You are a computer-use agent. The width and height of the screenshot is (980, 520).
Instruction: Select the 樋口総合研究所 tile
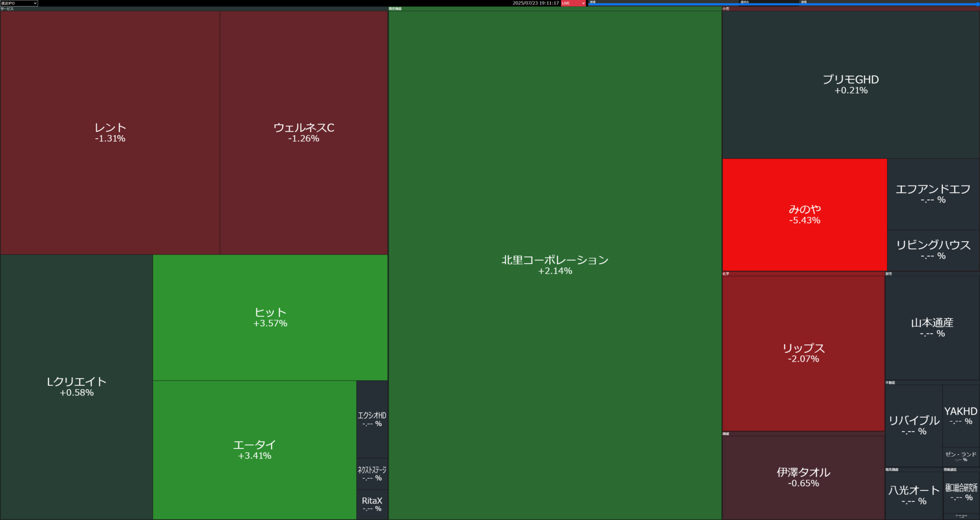[x=961, y=492]
